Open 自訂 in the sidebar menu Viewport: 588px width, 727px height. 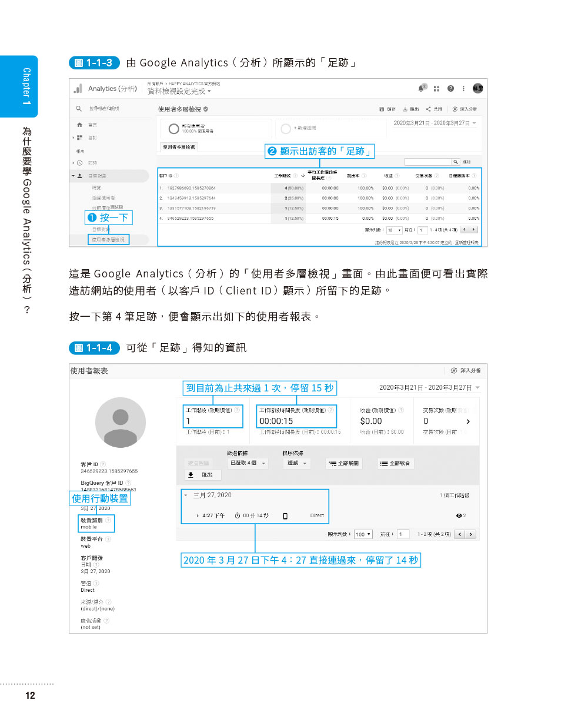pos(92,138)
